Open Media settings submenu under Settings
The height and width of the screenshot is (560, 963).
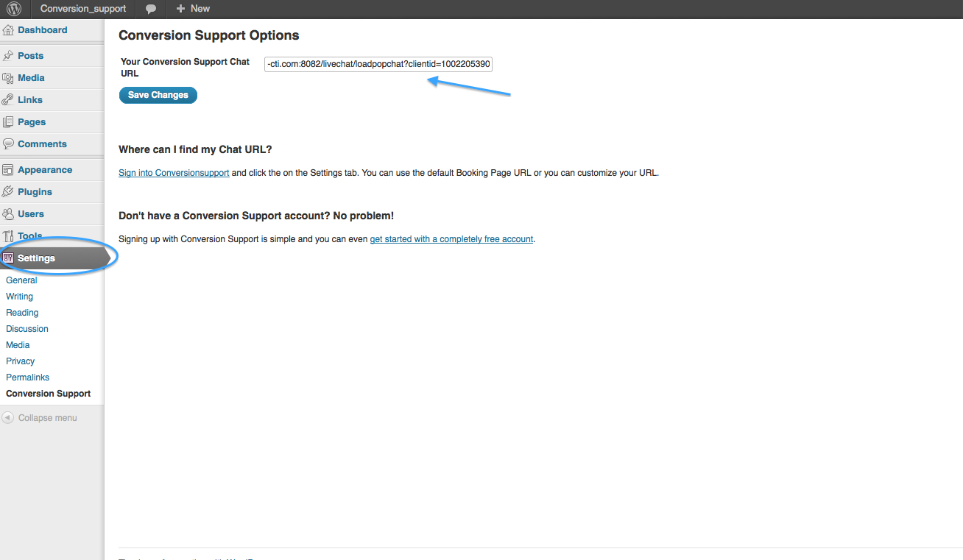pos(18,345)
